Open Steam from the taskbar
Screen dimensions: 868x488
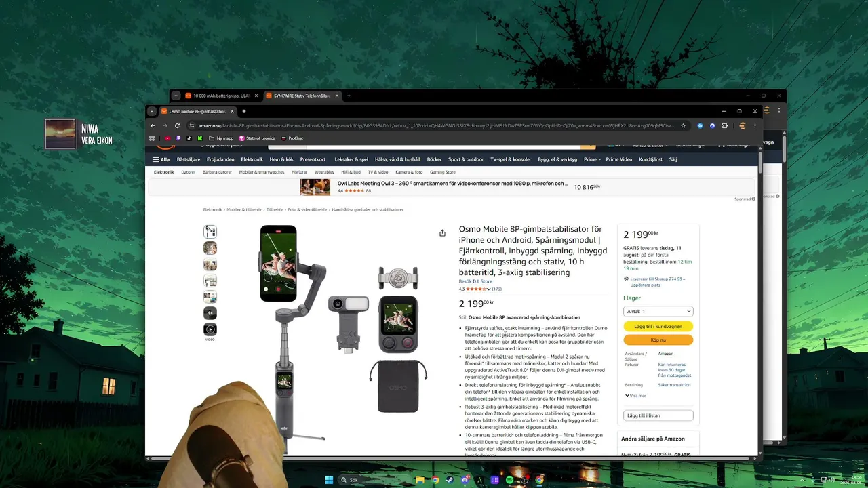point(450,480)
